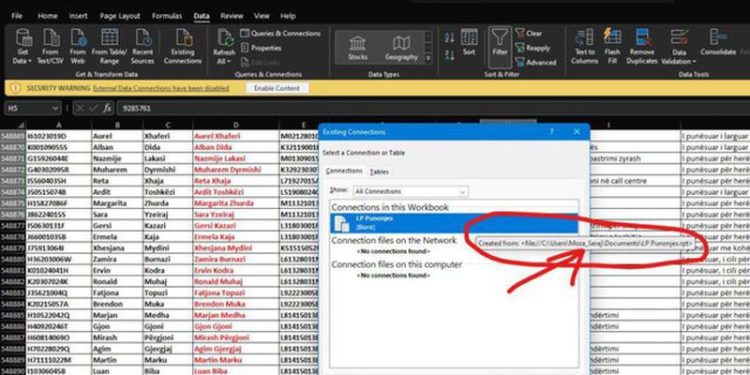This screenshot has width=750, height=375.
Task: Open the External Data Connections warning link
Action: [161, 88]
